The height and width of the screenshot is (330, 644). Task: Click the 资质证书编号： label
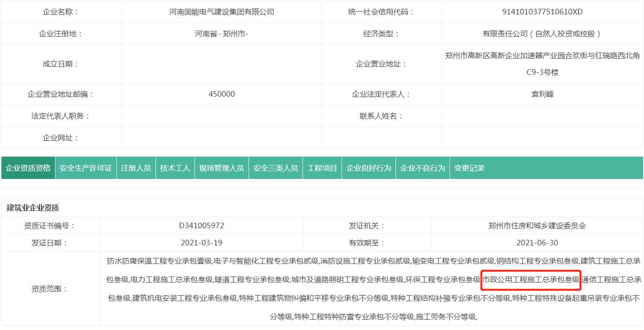50,226
